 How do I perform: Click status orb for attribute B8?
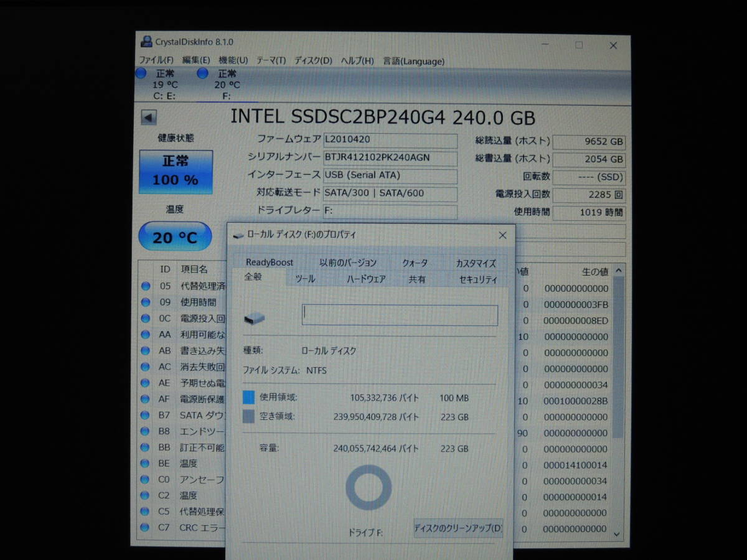pyautogui.click(x=146, y=431)
